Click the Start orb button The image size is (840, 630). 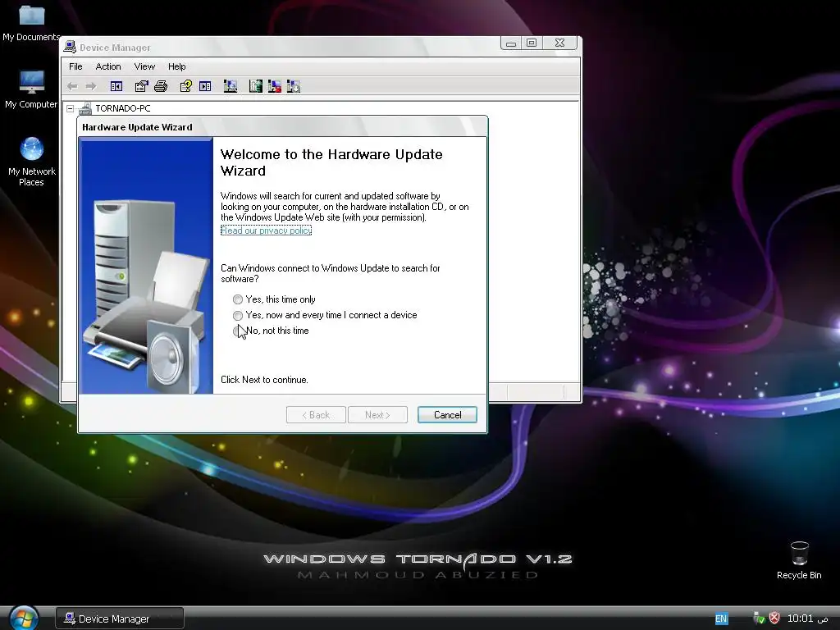(x=24, y=618)
